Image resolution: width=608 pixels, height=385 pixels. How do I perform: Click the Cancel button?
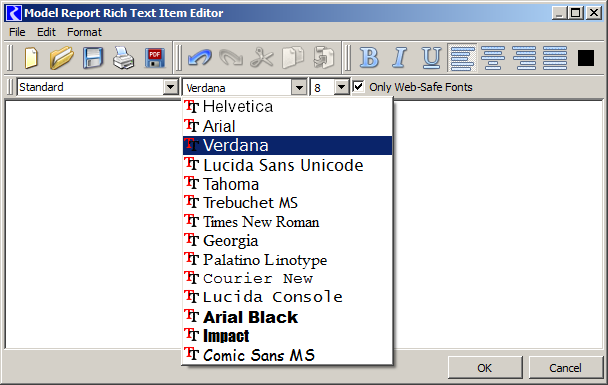tap(565, 368)
